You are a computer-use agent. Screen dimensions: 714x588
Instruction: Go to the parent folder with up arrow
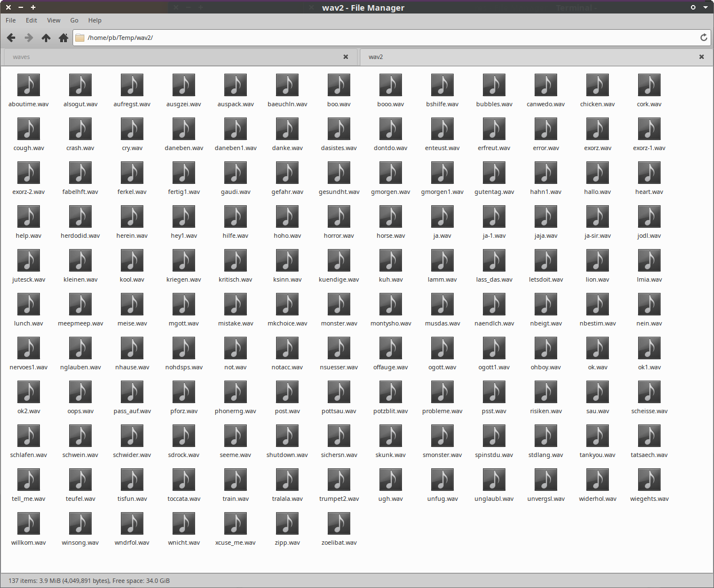point(46,38)
